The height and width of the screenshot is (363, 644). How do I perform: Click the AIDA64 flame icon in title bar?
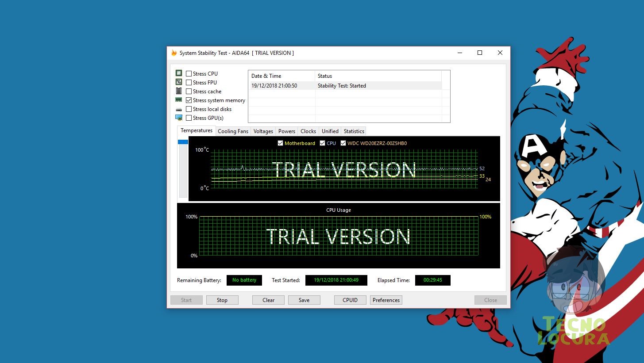click(174, 53)
